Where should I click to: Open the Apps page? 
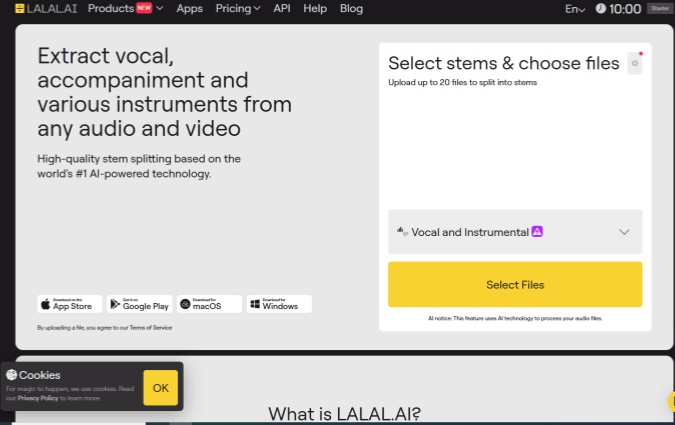189,9
